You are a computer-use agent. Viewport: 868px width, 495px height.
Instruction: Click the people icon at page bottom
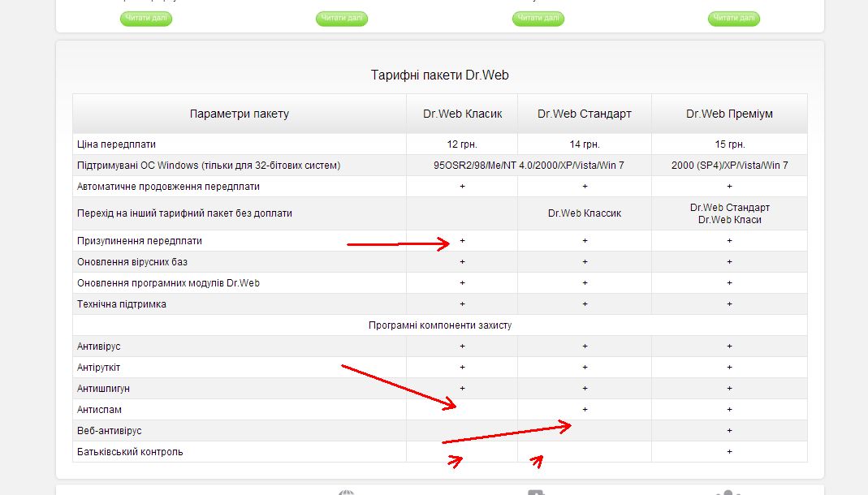pos(728,492)
